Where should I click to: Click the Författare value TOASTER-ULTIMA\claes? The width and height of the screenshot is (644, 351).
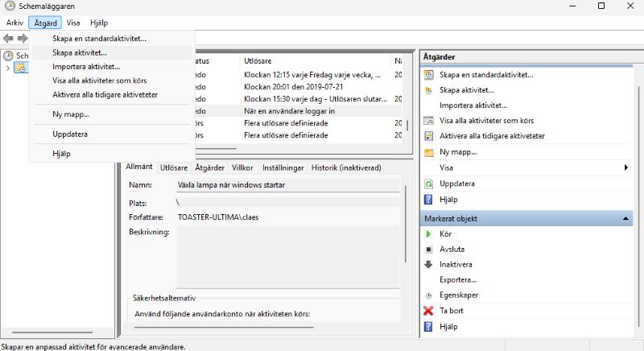[218, 217]
